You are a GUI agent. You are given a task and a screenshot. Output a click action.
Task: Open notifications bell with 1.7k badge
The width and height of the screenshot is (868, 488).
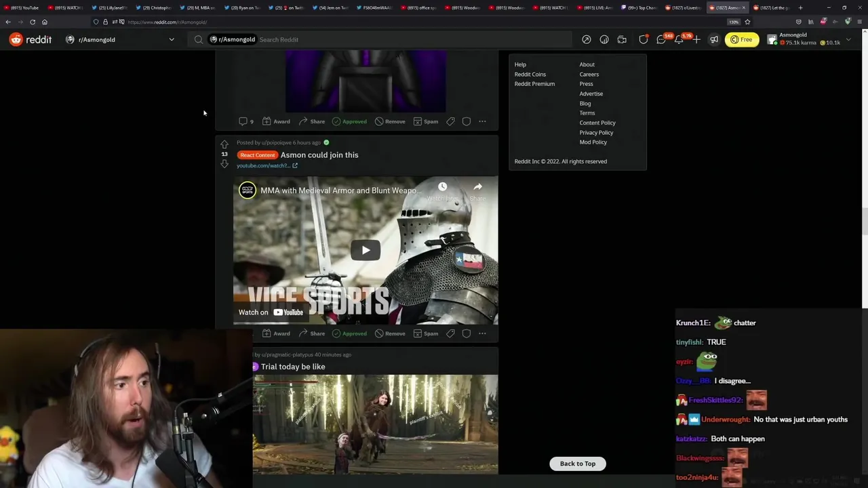coord(679,39)
